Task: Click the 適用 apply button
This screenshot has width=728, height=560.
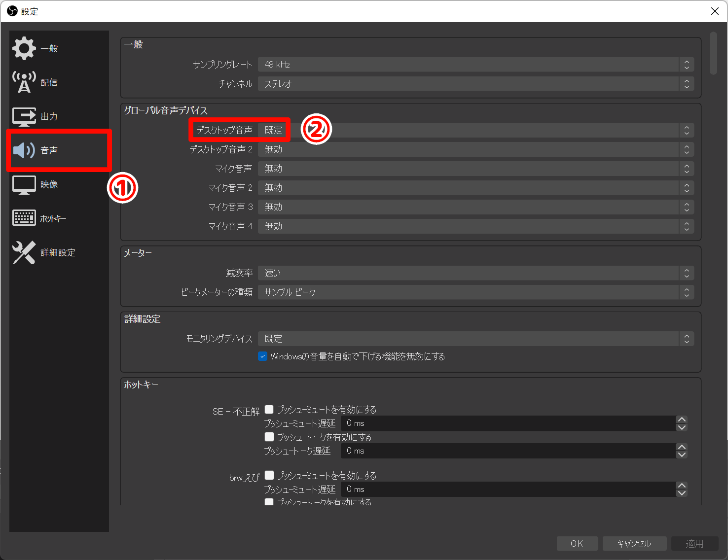Action: pos(694,544)
